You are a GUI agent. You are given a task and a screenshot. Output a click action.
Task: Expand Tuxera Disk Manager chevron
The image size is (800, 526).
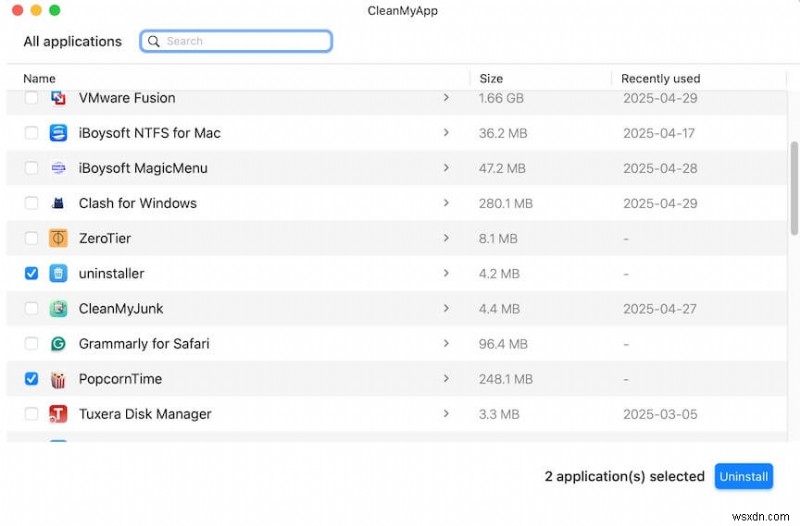click(446, 414)
